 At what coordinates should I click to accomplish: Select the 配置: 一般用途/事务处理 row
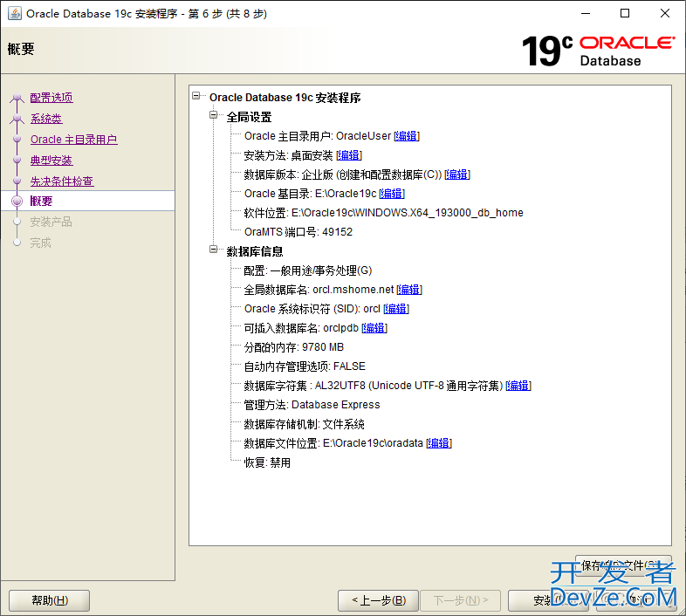point(307,270)
